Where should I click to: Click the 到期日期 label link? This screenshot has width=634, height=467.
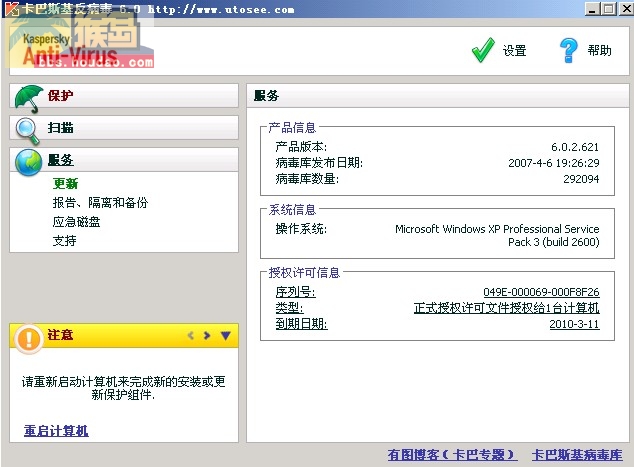pyautogui.click(x=302, y=324)
